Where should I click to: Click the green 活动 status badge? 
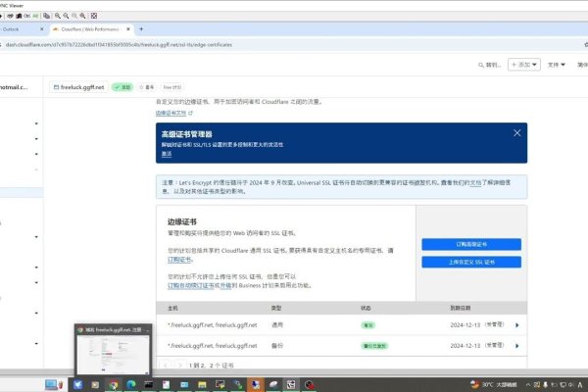pyautogui.click(x=122, y=87)
